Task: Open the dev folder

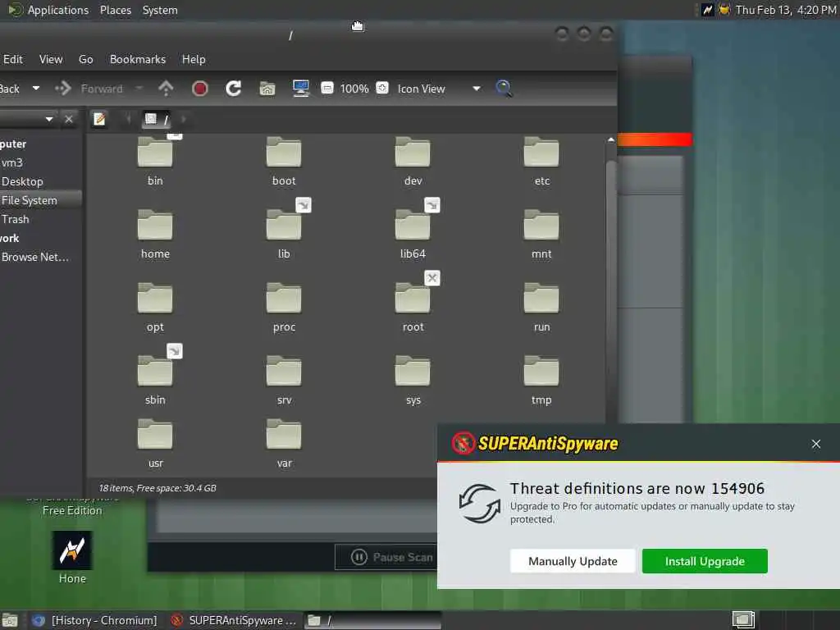Action: (413, 160)
